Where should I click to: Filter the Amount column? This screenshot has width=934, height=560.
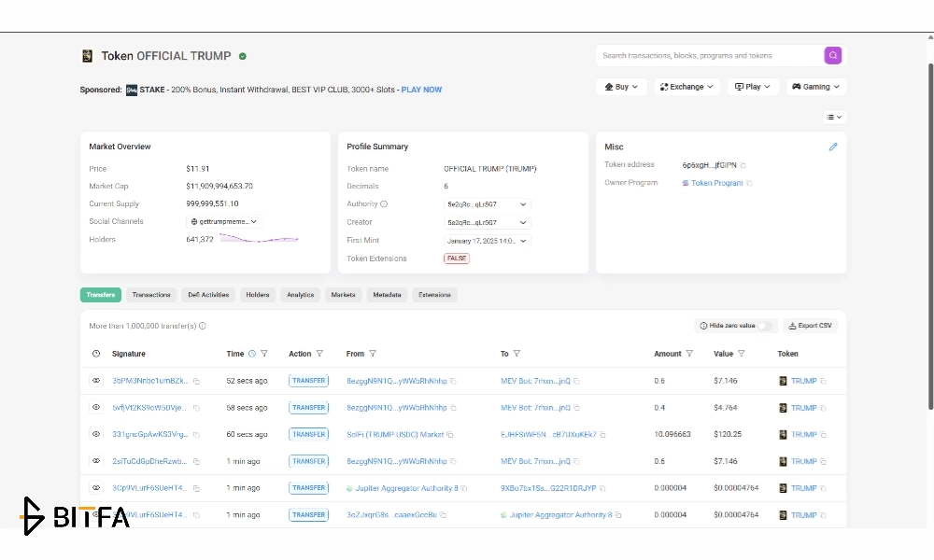point(689,354)
